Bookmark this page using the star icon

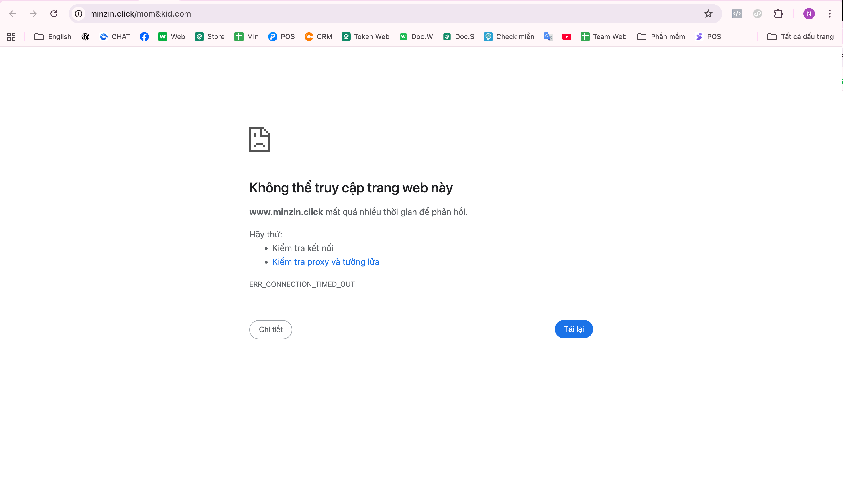(x=708, y=13)
